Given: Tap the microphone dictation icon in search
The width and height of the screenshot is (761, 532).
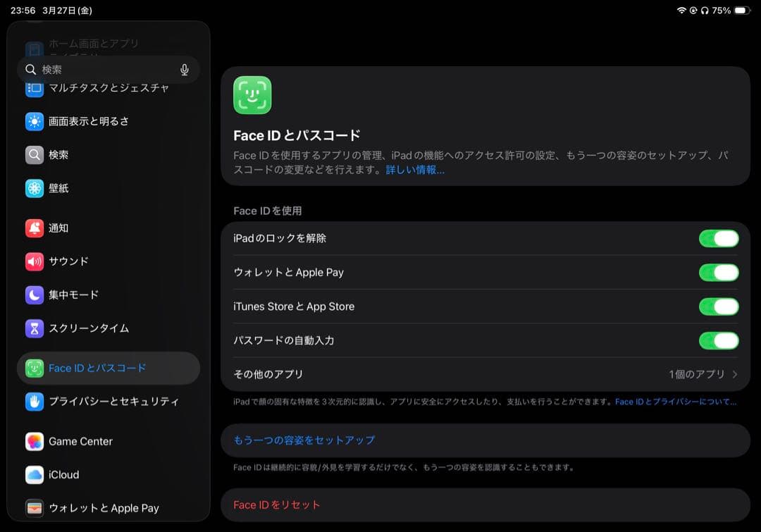Looking at the screenshot, I should 185,70.
